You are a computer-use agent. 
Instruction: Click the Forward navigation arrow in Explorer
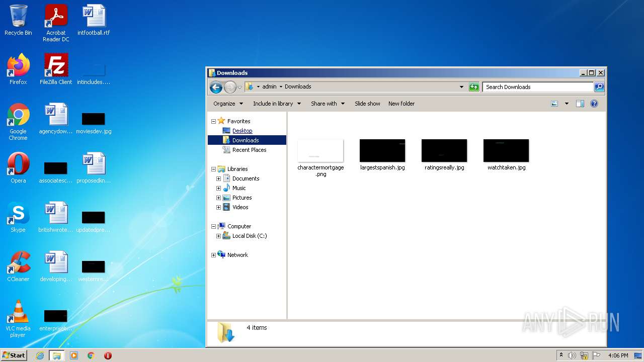[x=230, y=87]
